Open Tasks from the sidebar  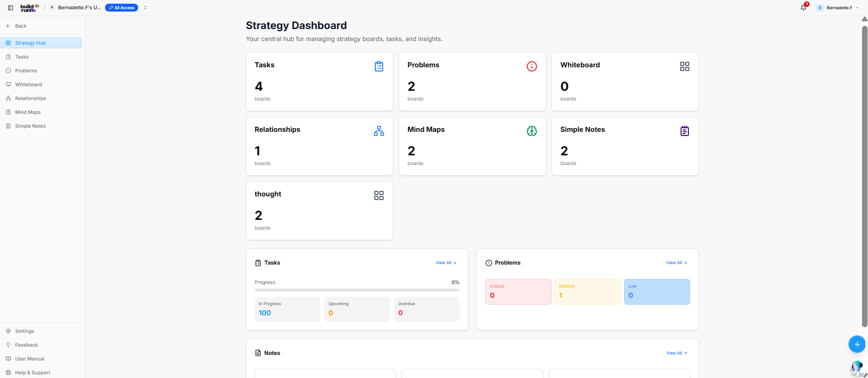(x=41, y=57)
